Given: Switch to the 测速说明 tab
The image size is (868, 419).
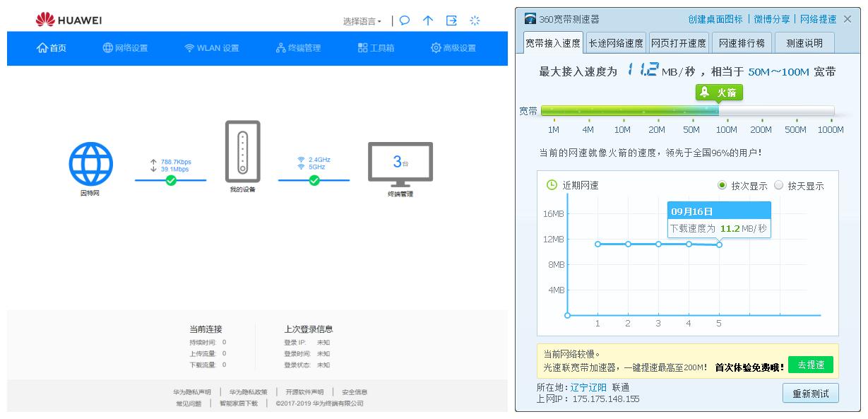Looking at the screenshot, I should (x=804, y=43).
